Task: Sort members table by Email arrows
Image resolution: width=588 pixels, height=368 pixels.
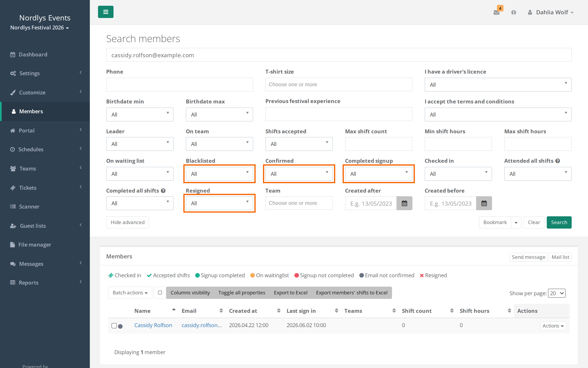Action: point(221,311)
